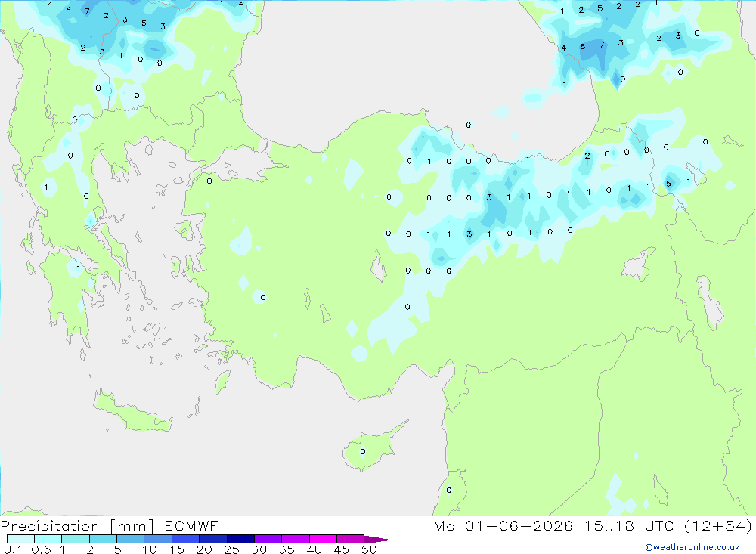Viewport: 756px width, 554px height.
Task: Click the '25' legend scale label
Action: [232, 549]
